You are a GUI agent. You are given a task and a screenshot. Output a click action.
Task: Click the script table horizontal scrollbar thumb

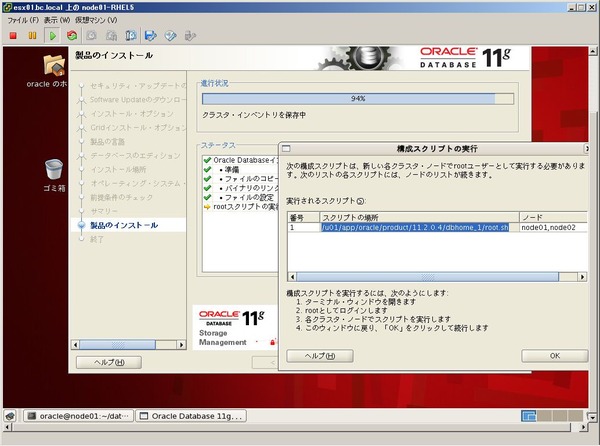427,277
